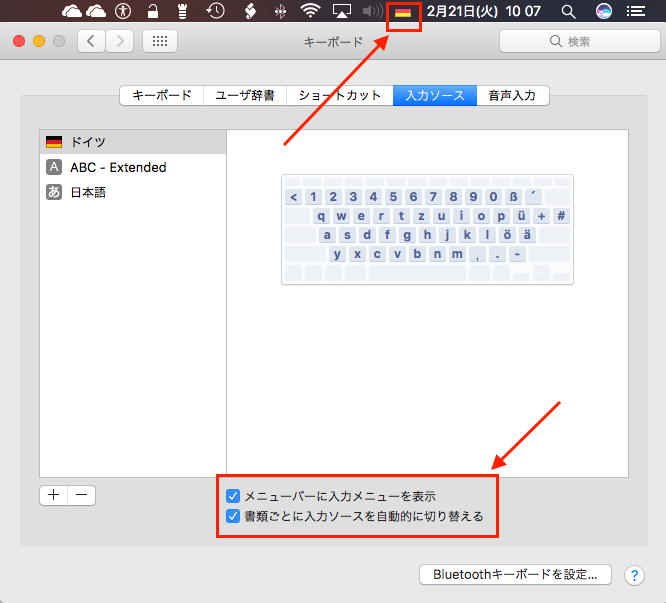666x603 pixels.
Task: Open help with the question mark button
Action: pyautogui.click(x=634, y=575)
